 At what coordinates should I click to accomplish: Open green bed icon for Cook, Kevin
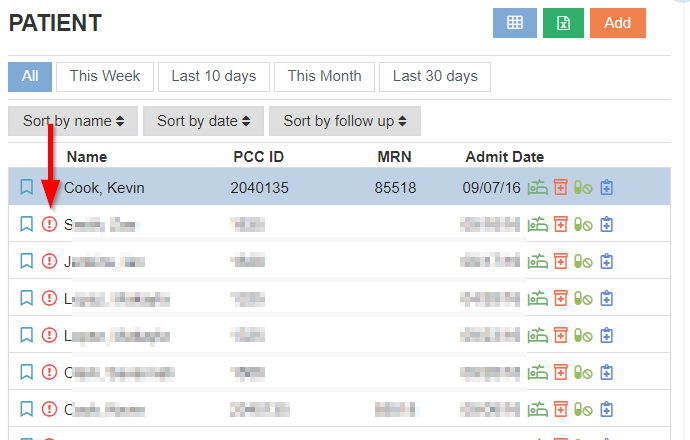538,187
